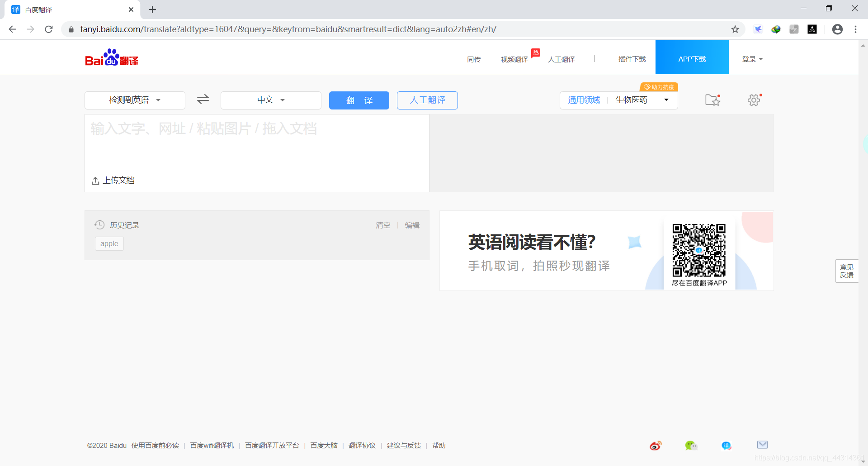Click 上传文档 upload link

point(118,181)
